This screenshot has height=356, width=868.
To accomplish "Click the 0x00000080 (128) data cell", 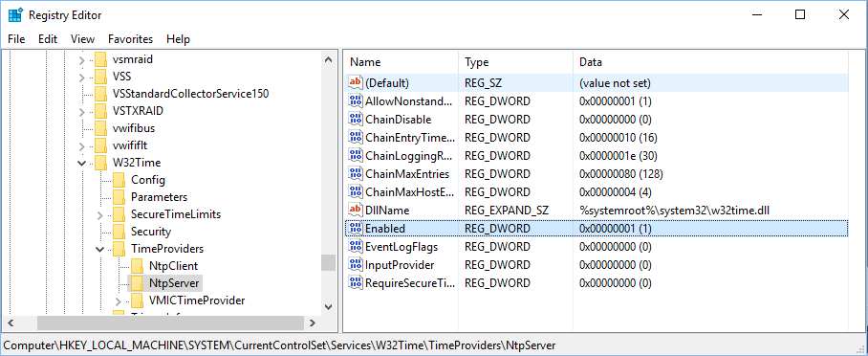I will coord(621,173).
